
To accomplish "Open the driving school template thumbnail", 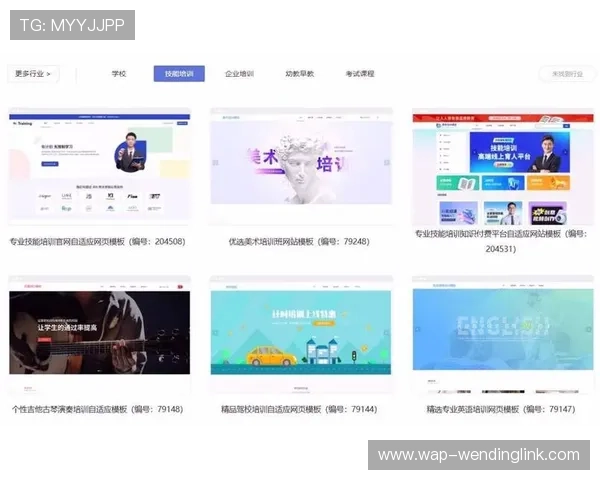I will coord(301,334).
